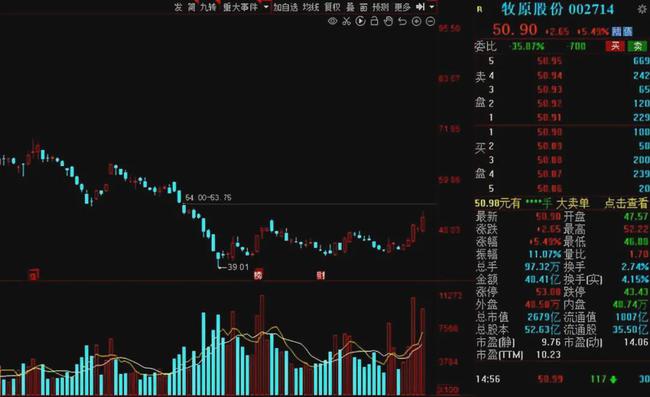Viewport: 650px width, 397px height.
Task: Open the 更多 toolbar menu
Action: pos(402,7)
